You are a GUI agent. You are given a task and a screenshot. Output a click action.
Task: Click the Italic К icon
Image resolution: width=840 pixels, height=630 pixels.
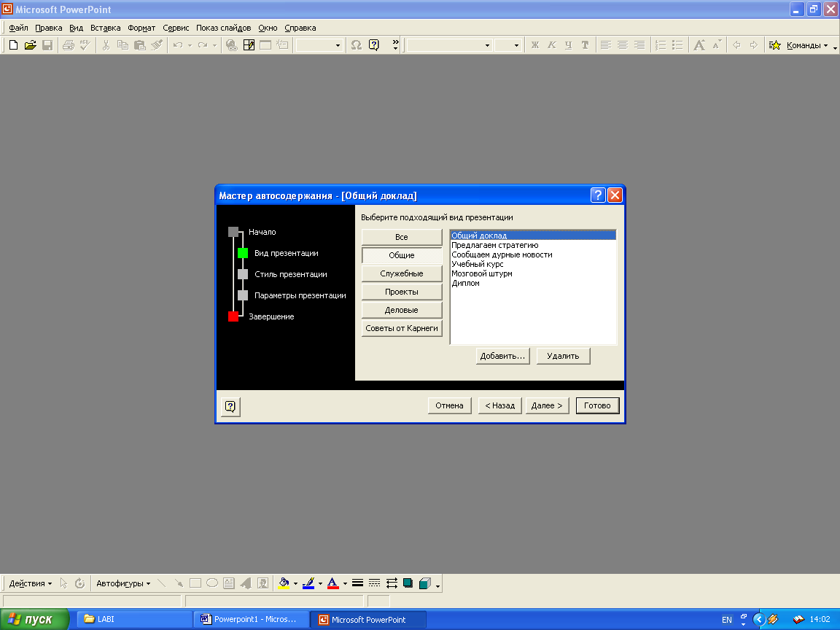pyautogui.click(x=551, y=45)
